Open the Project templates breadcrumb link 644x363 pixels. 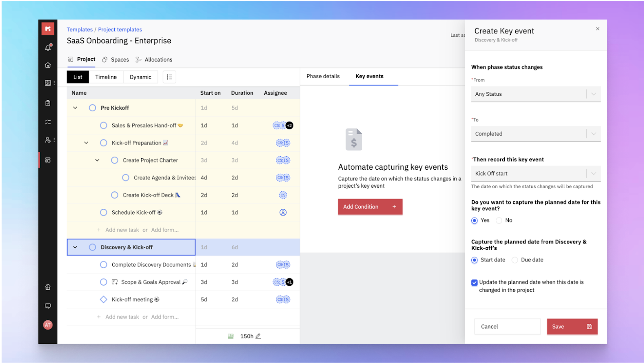click(120, 29)
